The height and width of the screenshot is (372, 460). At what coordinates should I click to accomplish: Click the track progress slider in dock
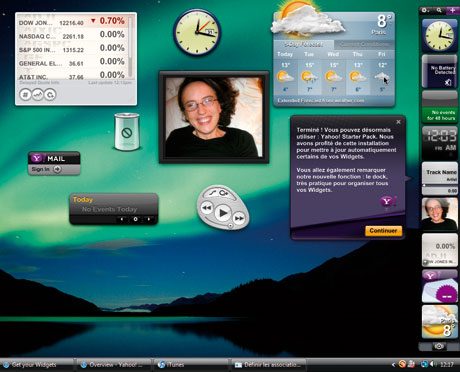click(x=440, y=185)
